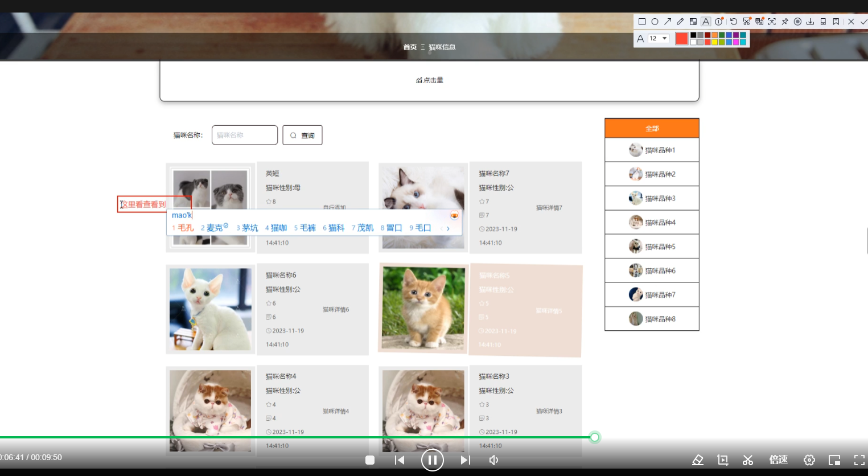Select the ellipse annotation tool
The height and width of the screenshot is (476, 868).
tap(655, 22)
